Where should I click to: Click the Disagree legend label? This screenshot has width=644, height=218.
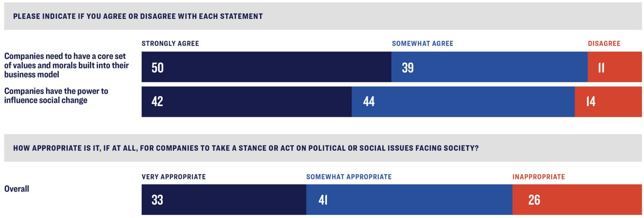(604, 44)
